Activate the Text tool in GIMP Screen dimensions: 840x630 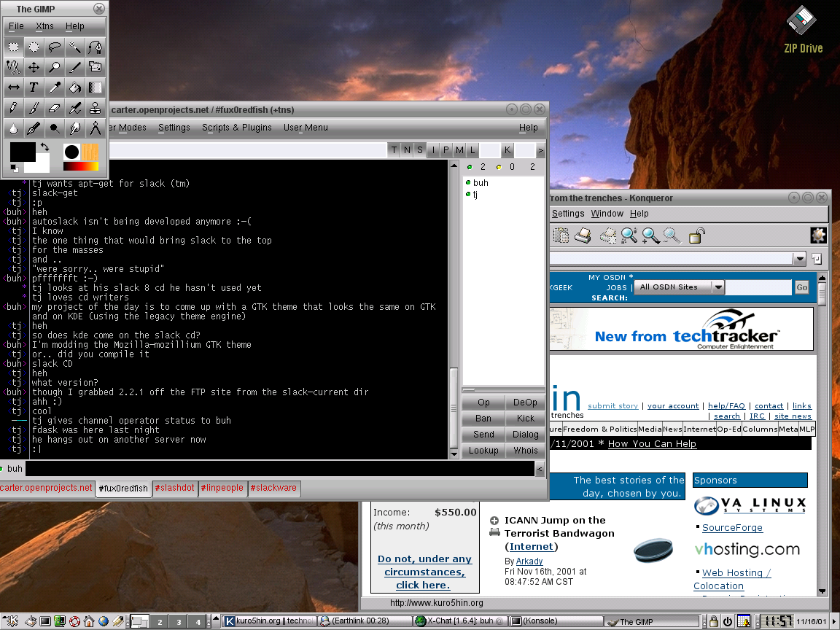[x=34, y=87]
